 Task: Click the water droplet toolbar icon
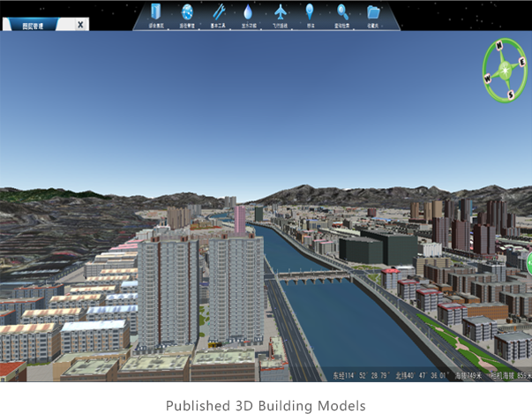(x=248, y=12)
